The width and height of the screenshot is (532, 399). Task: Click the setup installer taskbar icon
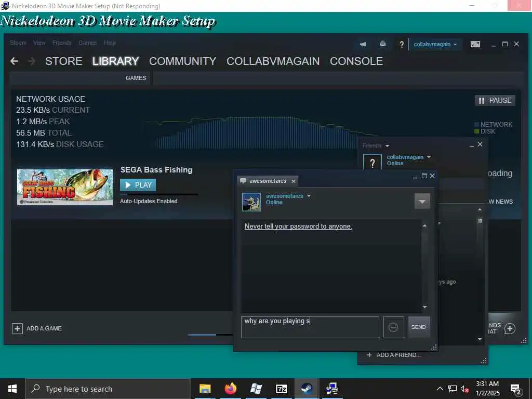[x=332, y=389]
